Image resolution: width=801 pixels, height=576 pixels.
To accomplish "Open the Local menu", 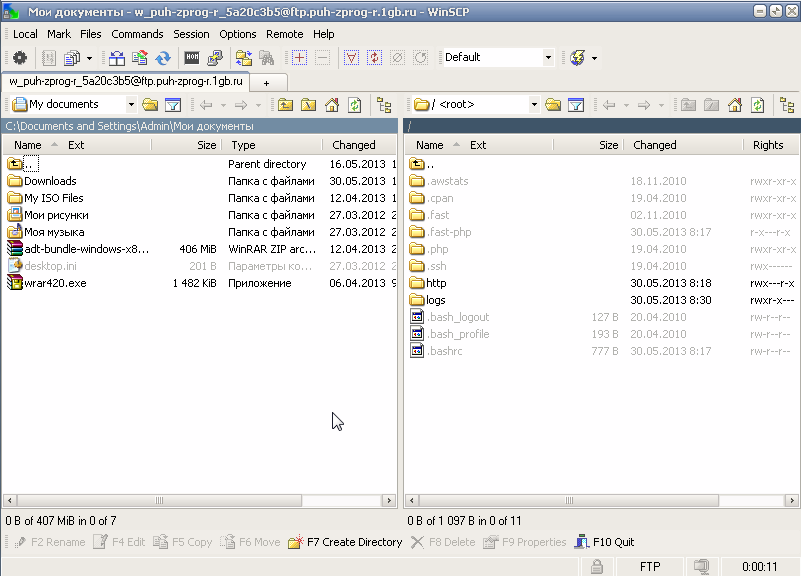I will pyautogui.click(x=25, y=34).
